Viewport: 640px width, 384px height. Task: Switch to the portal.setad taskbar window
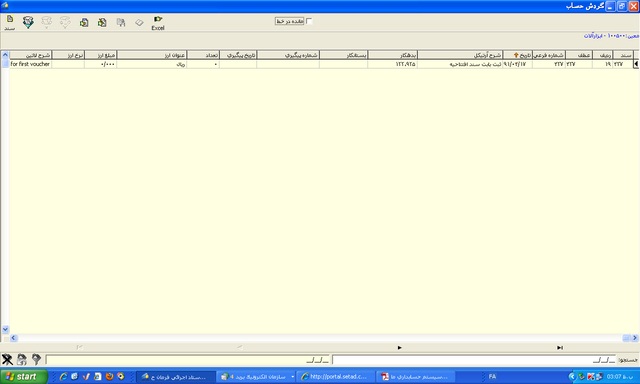pos(334,377)
